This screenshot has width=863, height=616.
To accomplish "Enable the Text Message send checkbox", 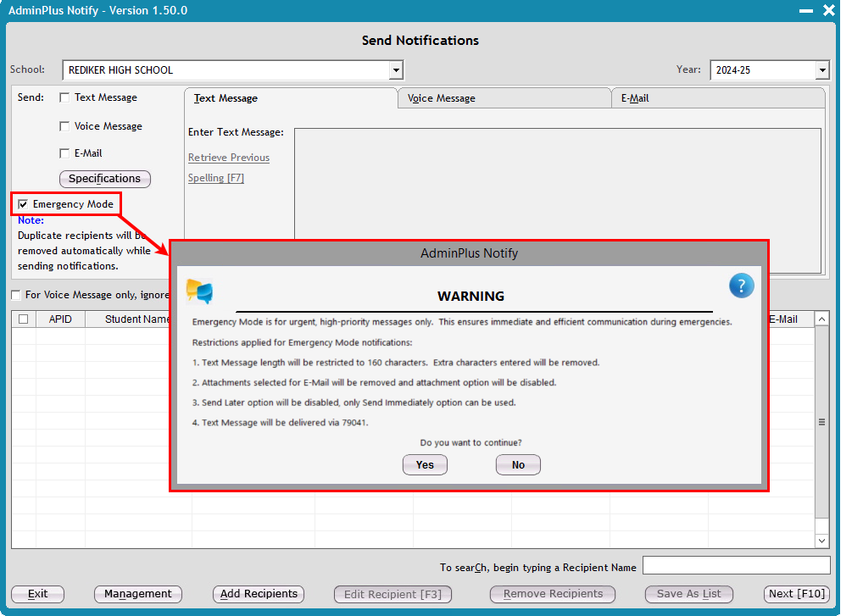I will point(64,97).
